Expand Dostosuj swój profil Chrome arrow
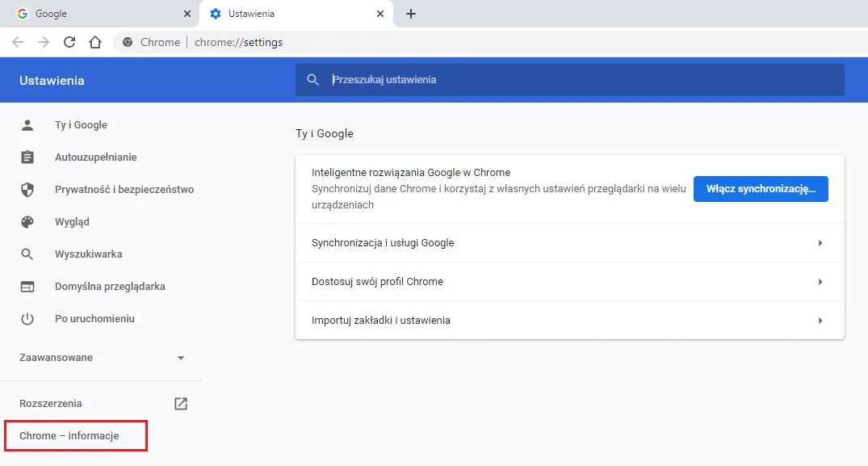868x466 pixels. 820,282
